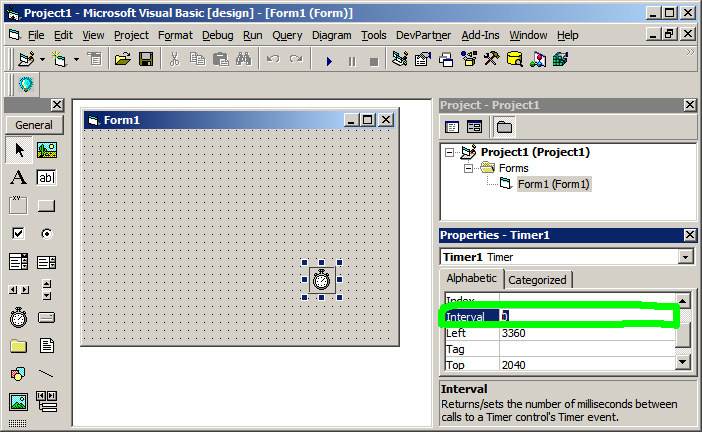The width and height of the screenshot is (702, 432).
Task: Select the CheckBox control in toolbox
Action: click(x=18, y=234)
